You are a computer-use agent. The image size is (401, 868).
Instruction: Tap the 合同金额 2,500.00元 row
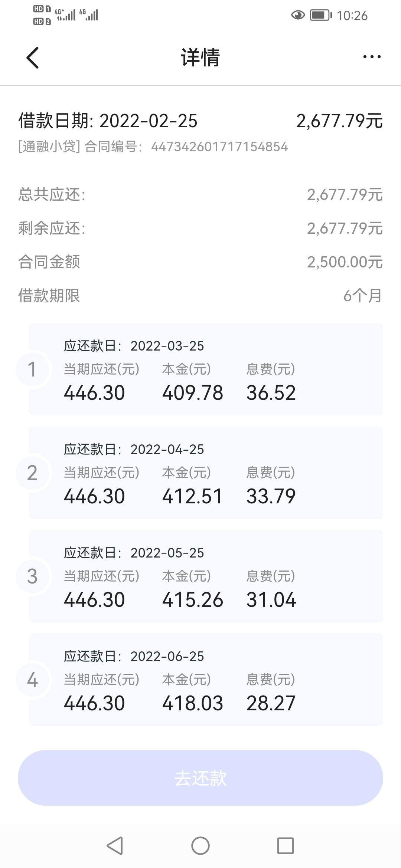click(200, 262)
